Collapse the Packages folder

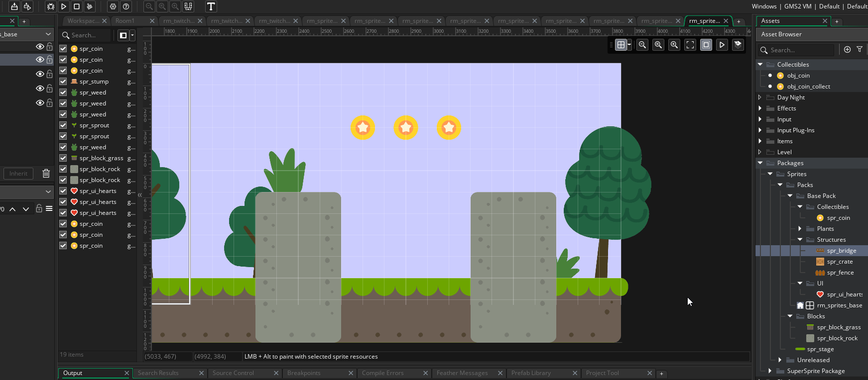coord(760,163)
